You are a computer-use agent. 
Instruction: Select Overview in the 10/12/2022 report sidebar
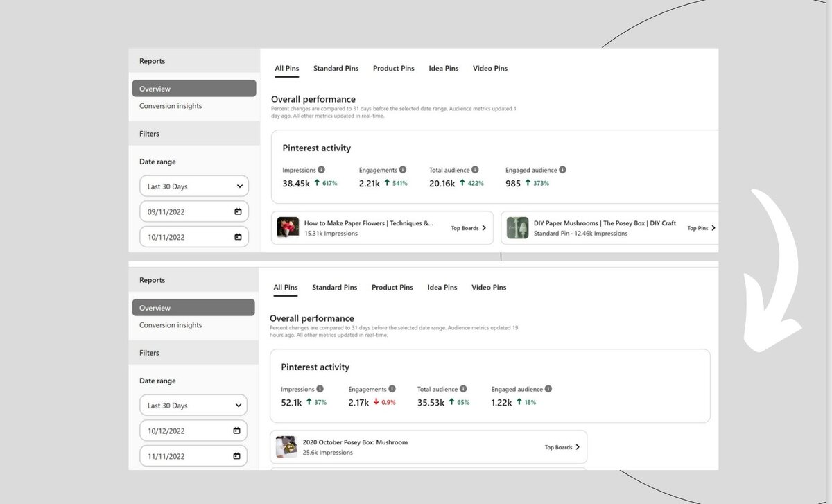click(193, 308)
